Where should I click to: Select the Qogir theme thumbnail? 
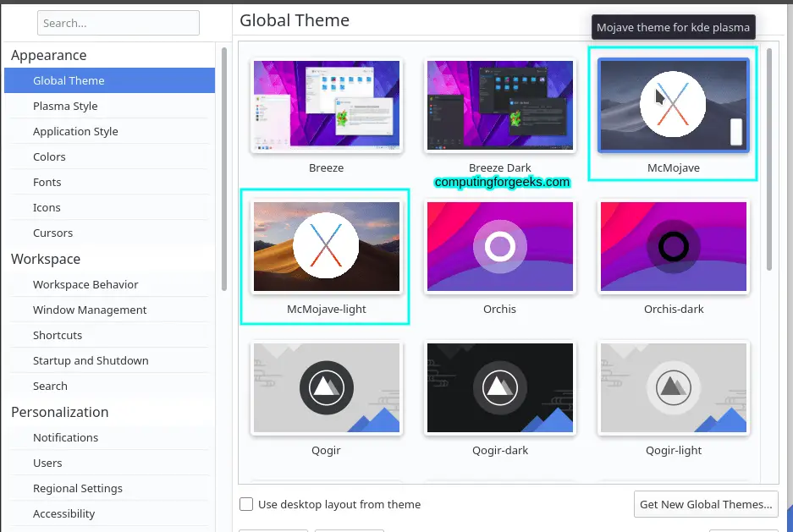(326, 387)
